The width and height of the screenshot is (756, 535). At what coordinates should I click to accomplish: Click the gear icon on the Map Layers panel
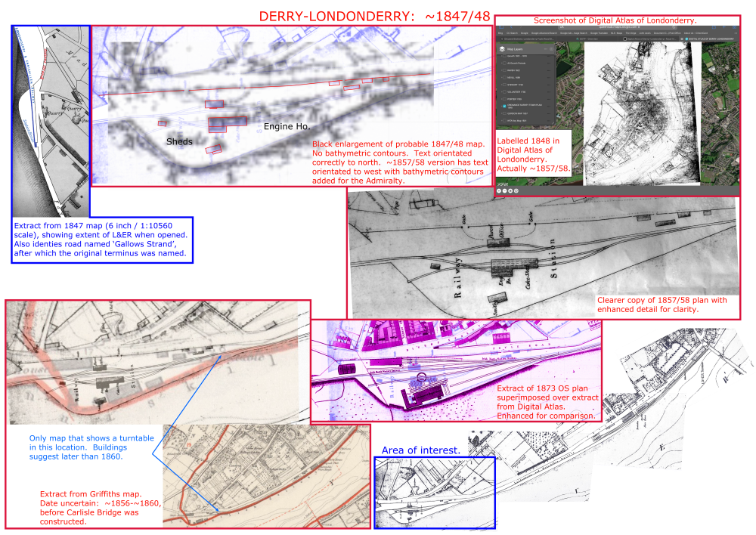(553, 50)
